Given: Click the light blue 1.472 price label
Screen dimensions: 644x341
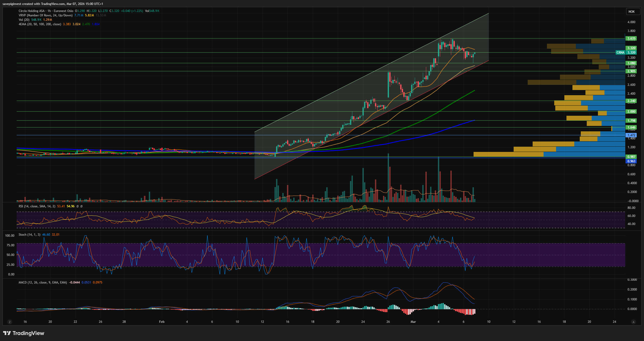Looking at the screenshot, I should [631, 135].
